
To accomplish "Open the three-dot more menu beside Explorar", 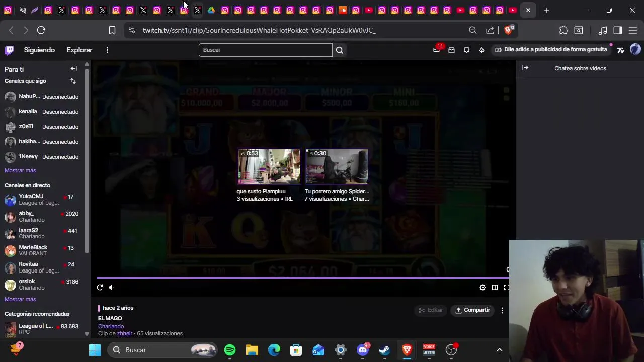I will [x=107, y=50].
